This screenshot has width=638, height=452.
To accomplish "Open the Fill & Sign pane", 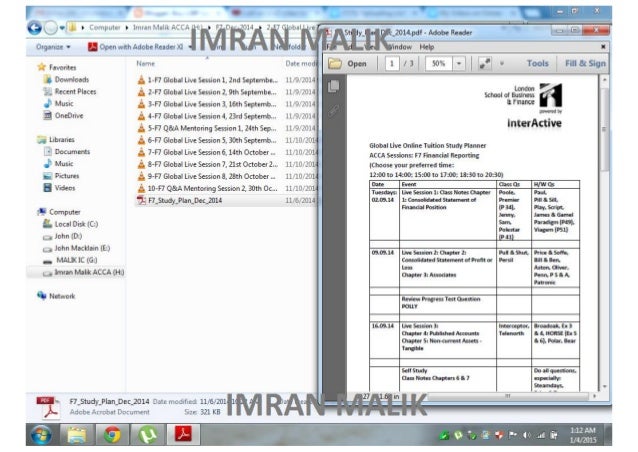I will point(585,63).
